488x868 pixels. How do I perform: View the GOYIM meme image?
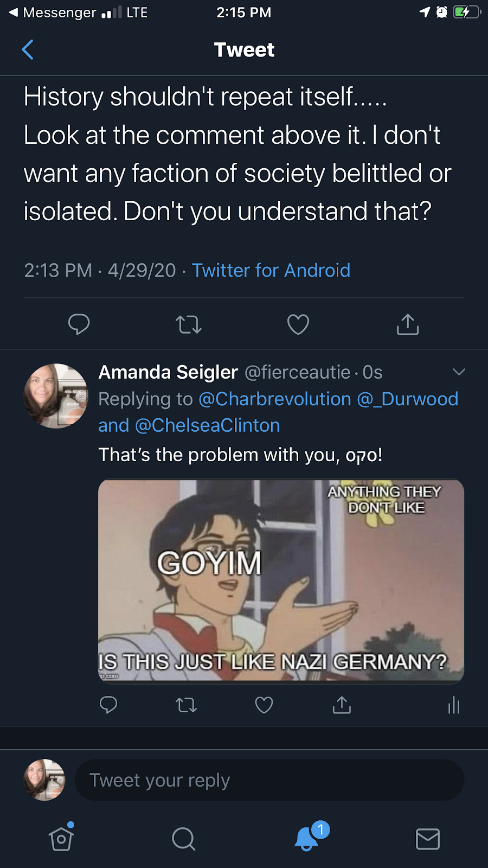pyautogui.click(x=281, y=580)
